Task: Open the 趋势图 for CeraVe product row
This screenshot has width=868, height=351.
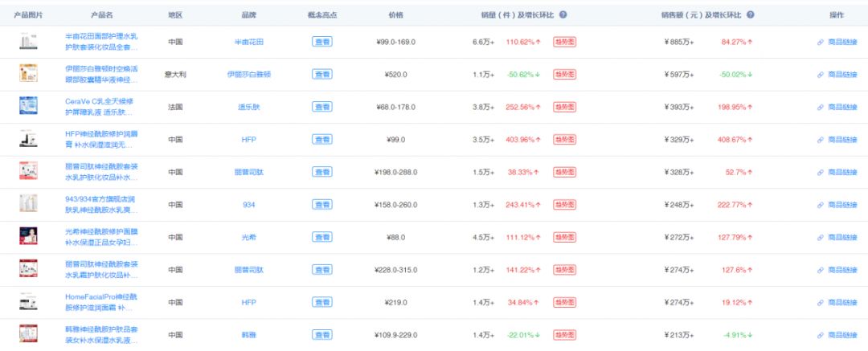Action: [564, 107]
